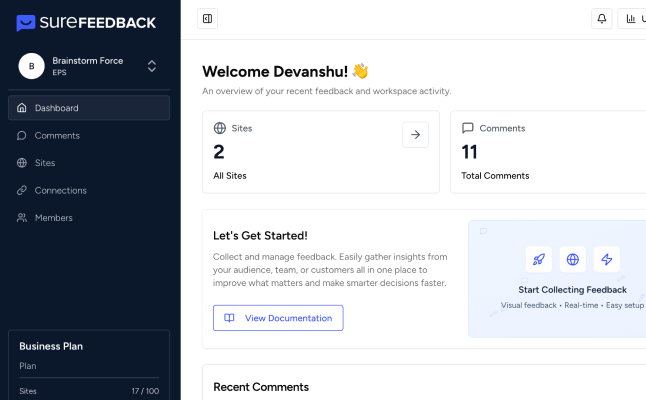646x400 pixels.
Task: Click the View Documentation button
Action: (x=278, y=318)
